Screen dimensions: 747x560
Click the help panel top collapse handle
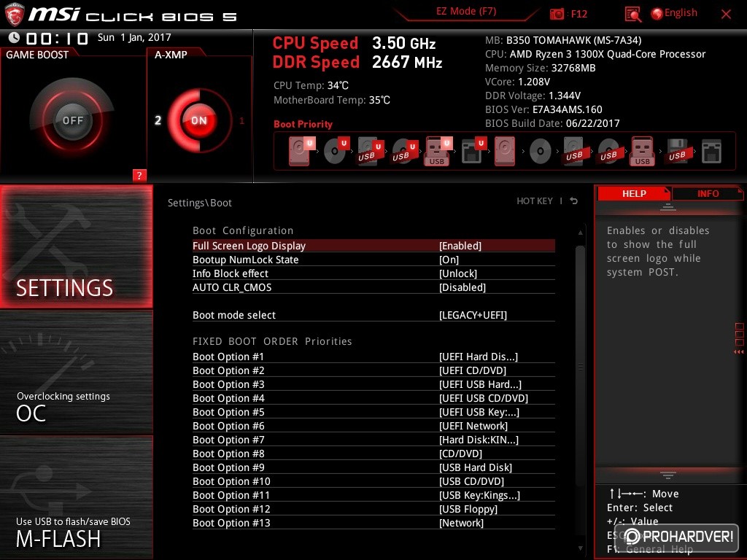(668, 206)
